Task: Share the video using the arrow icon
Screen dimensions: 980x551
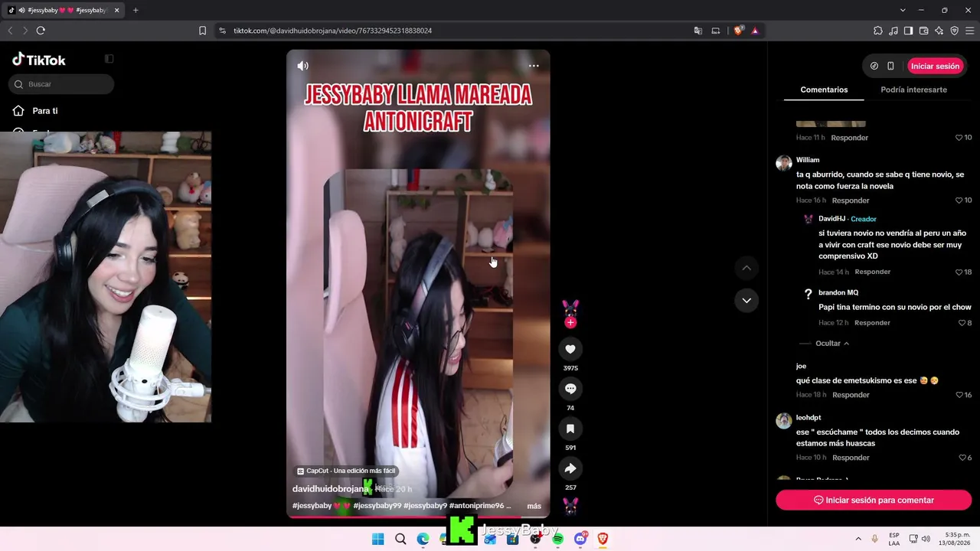Action: point(570,468)
